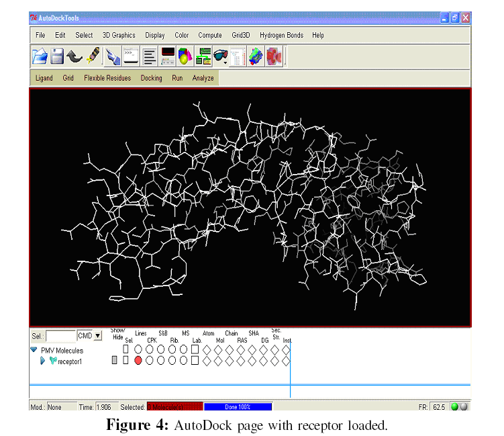Click the 3D geometry shapes icon
Screen dimensions: 504x436
pyautogui.click(x=185, y=56)
